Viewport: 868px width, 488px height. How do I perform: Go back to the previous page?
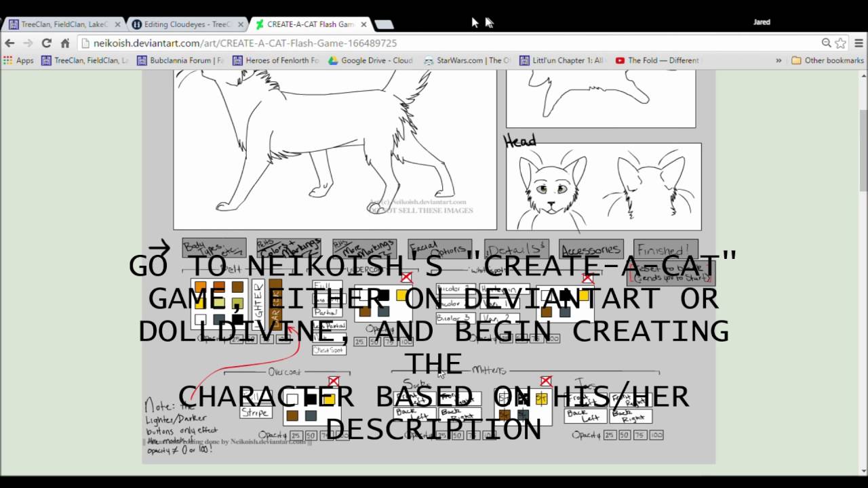tap(9, 43)
